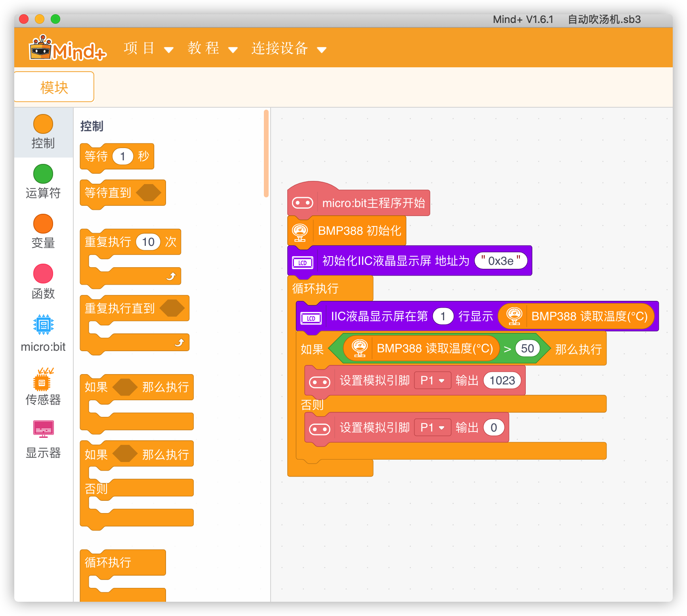Click the green greater-than operator
The image size is (687, 616).
(507, 349)
